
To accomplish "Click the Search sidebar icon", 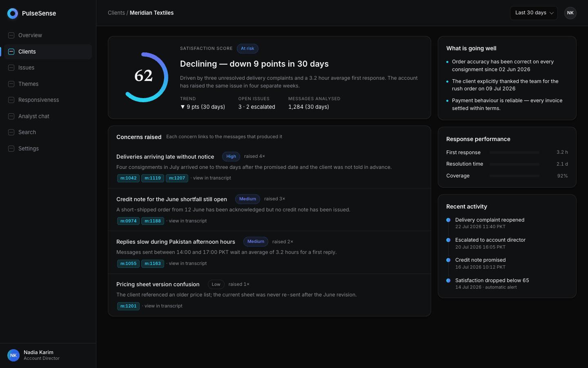I will pos(11,132).
